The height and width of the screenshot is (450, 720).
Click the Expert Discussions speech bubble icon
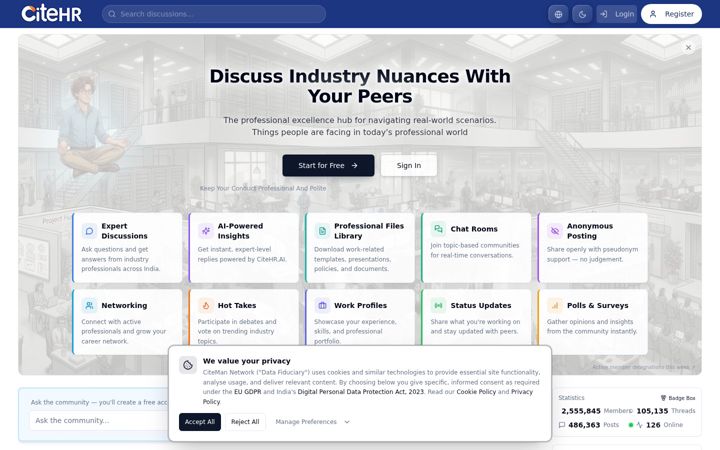pyautogui.click(x=89, y=231)
